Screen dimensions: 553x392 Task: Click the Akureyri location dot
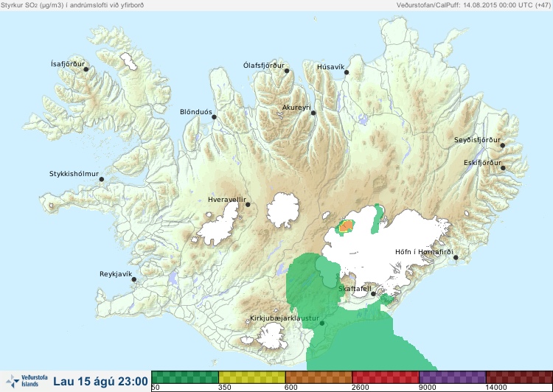pyautogui.click(x=313, y=113)
